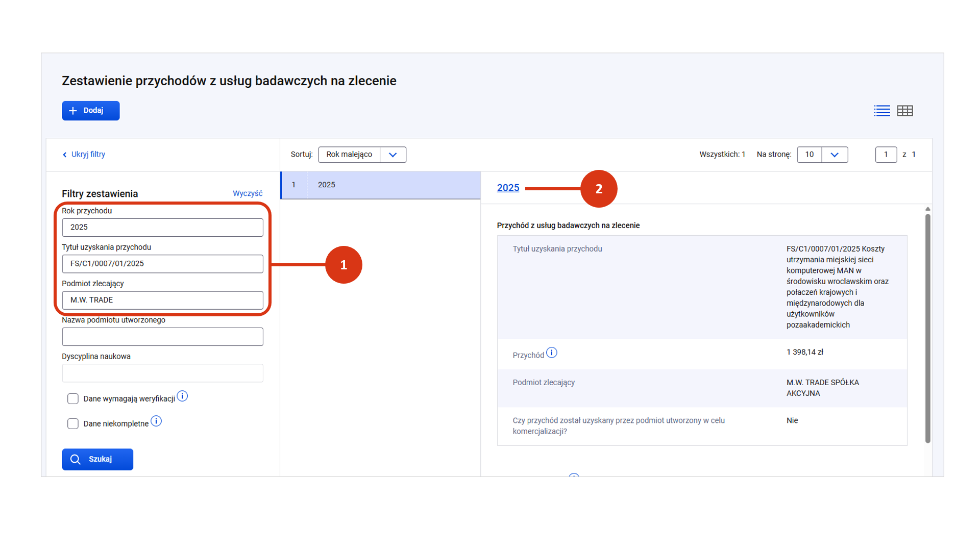This screenshot has height=551, width=980.
Task: Click the Ukryj filtry back chevron
Action: (65, 155)
